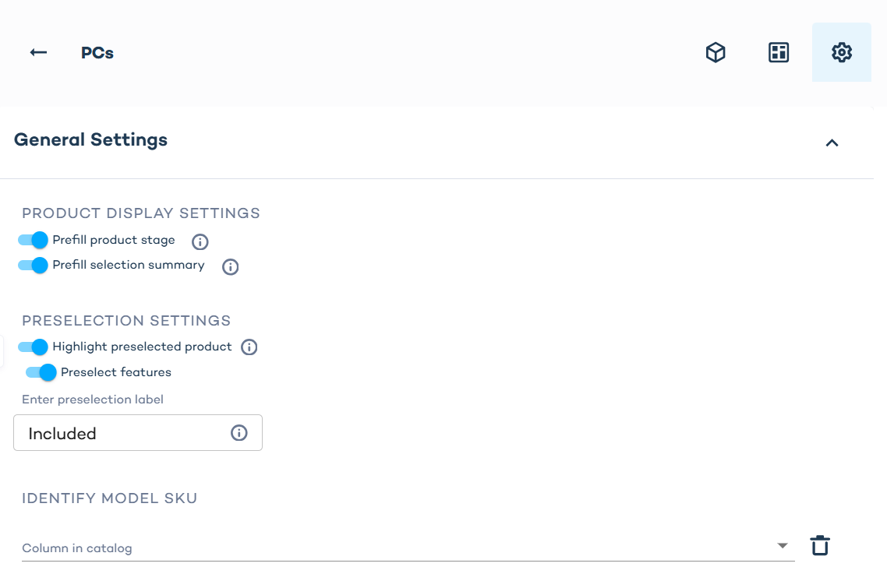Focus the preselection label input with Included
This screenshot has height=588, width=887.
coord(125,433)
